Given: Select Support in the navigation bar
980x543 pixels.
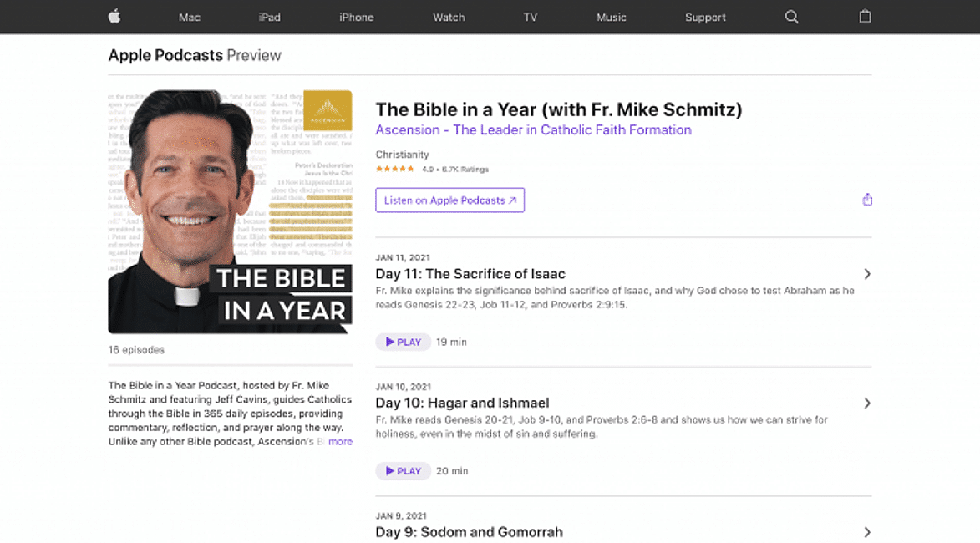Looking at the screenshot, I should tap(705, 17).
